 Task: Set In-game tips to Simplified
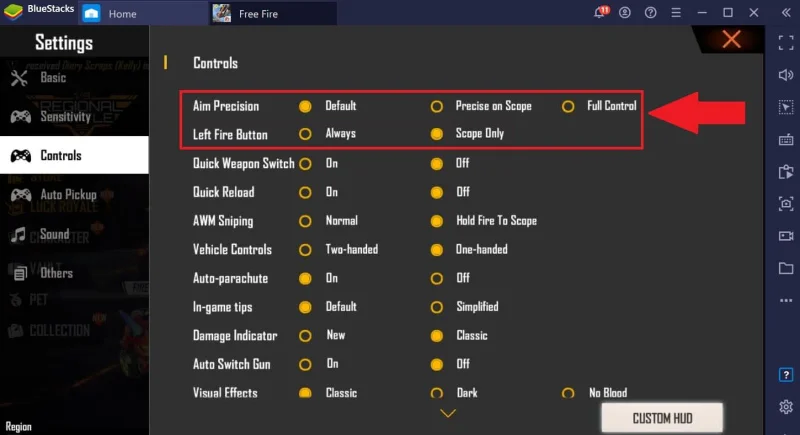pyautogui.click(x=437, y=307)
